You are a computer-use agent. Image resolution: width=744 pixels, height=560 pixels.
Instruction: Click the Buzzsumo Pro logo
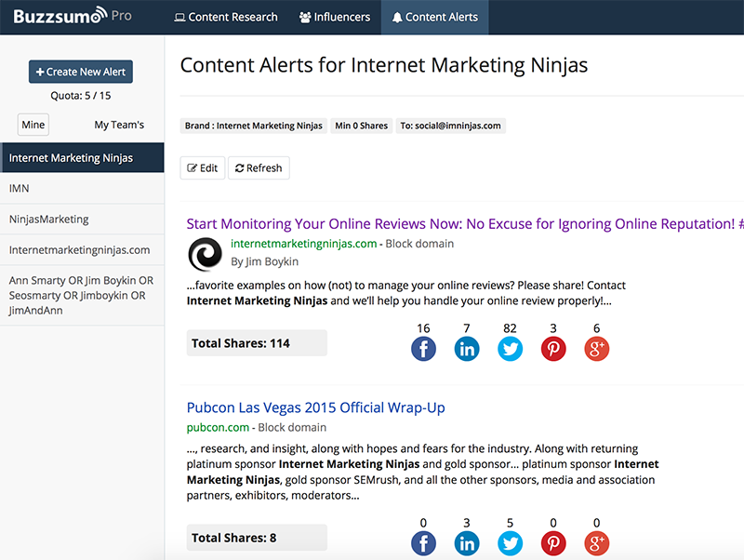[x=73, y=16]
